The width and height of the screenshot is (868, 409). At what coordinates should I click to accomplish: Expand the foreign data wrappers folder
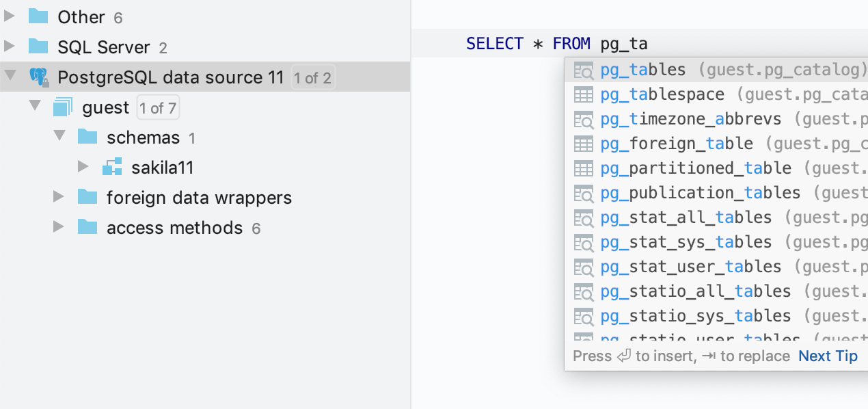pyautogui.click(x=59, y=197)
